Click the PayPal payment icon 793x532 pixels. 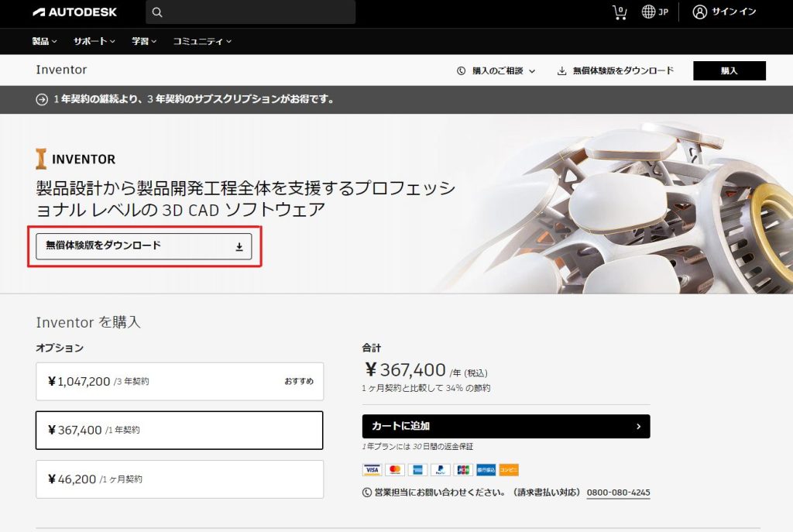(x=441, y=470)
